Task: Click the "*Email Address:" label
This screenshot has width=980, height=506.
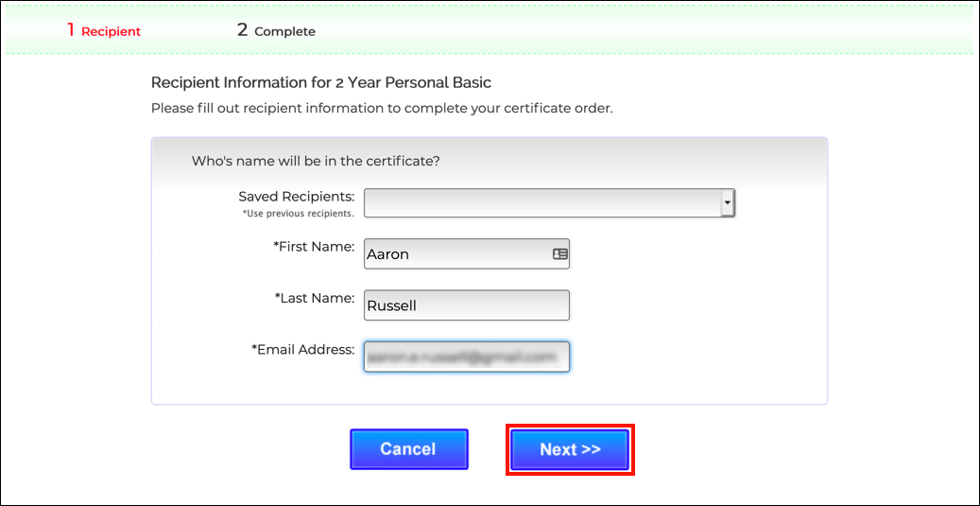Action: click(302, 349)
